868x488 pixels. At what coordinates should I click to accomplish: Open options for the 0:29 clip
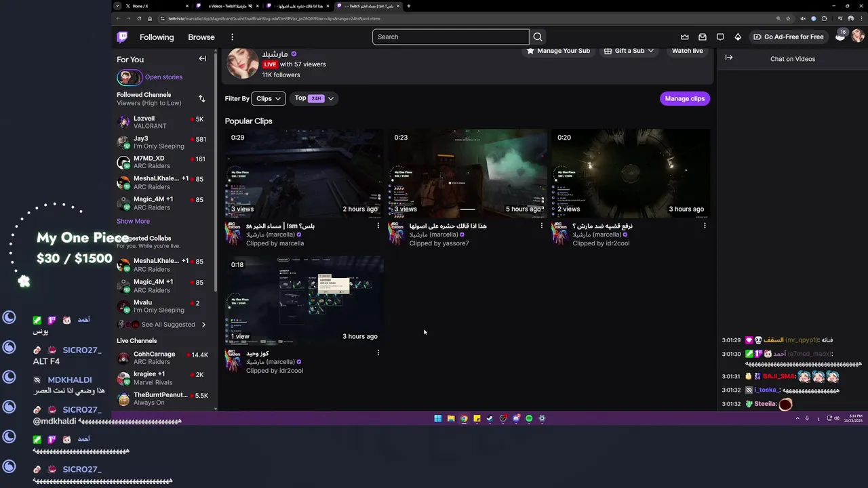(x=378, y=226)
